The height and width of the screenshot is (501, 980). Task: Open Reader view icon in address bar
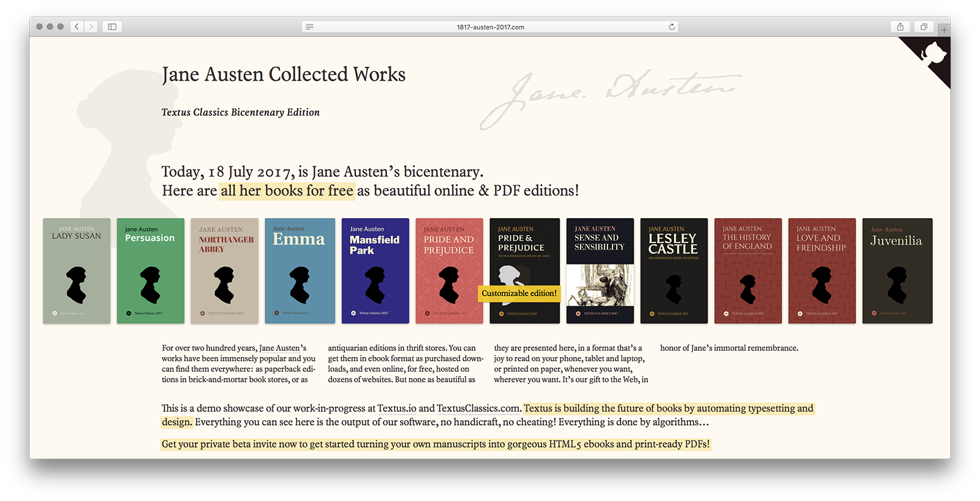point(310,27)
